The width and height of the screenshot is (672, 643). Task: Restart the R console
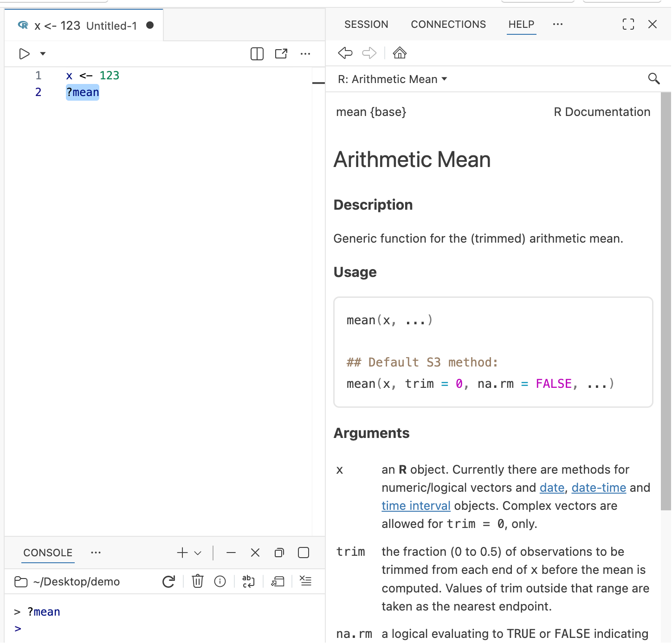(169, 581)
